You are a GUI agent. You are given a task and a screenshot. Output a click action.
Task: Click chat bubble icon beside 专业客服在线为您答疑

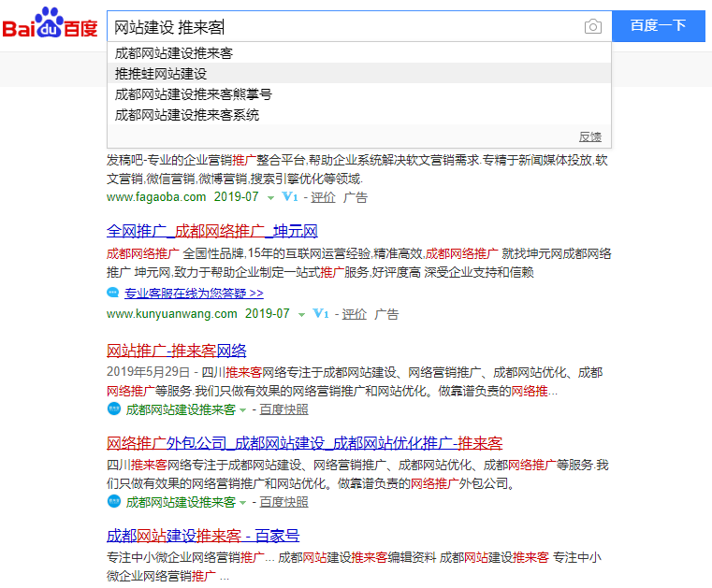pos(113,294)
